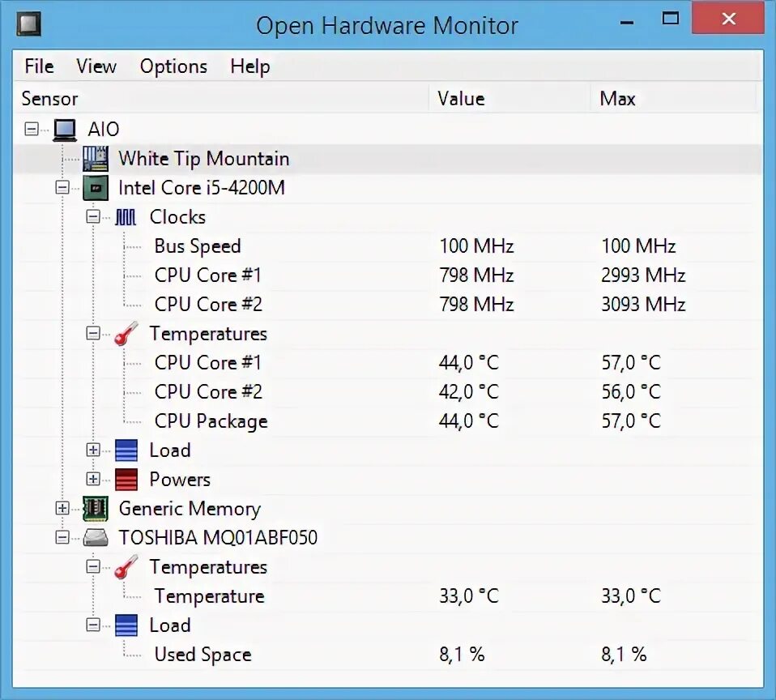The height and width of the screenshot is (700, 776).
Task: Expand the CPU Load group
Action: click(x=92, y=450)
